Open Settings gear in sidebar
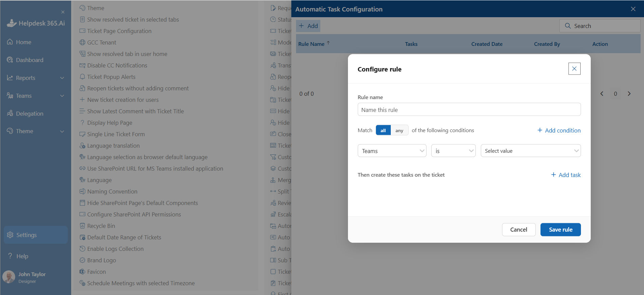Image resolution: width=644 pixels, height=295 pixels. [x=10, y=235]
